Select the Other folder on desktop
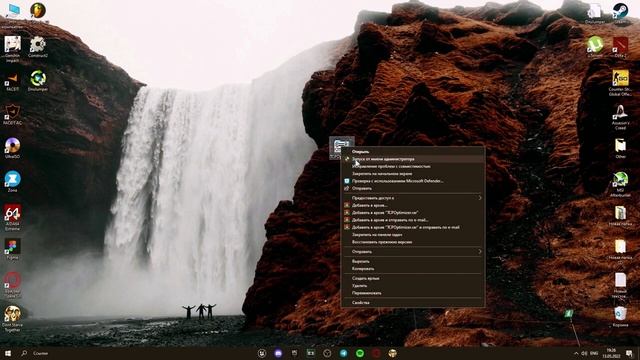 tap(620, 148)
